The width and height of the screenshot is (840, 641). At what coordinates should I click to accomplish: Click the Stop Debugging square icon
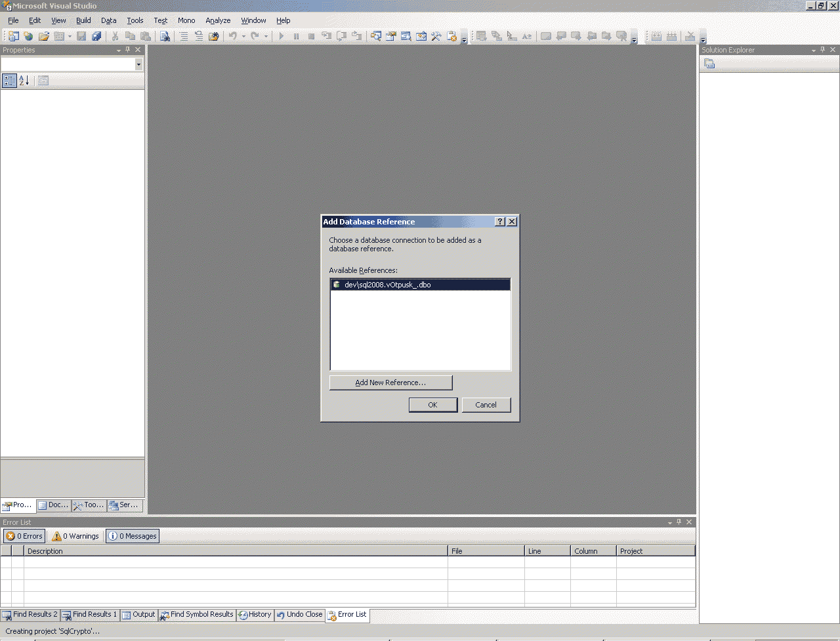coord(312,37)
